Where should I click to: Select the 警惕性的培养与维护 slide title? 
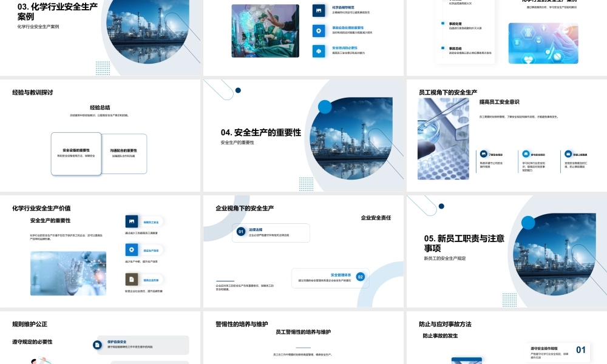tap(242, 324)
